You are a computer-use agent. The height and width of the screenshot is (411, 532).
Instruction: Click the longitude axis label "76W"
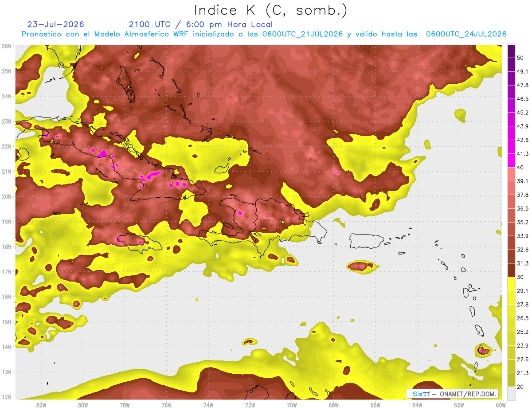(x=167, y=405)
